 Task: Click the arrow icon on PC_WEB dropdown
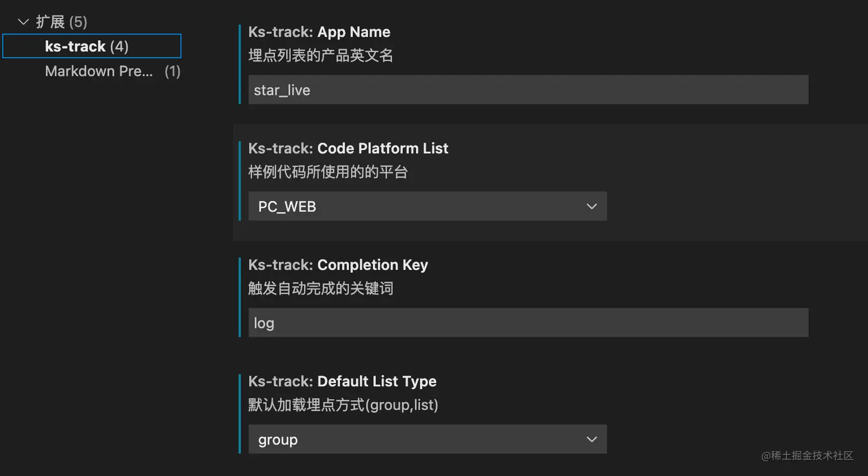[x=592, y=206]
